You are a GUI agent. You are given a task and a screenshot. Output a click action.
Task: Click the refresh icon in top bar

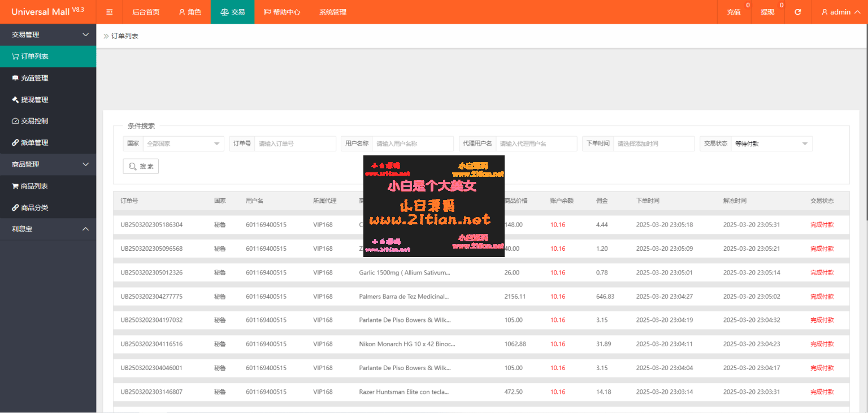click(x=798, y=12)
